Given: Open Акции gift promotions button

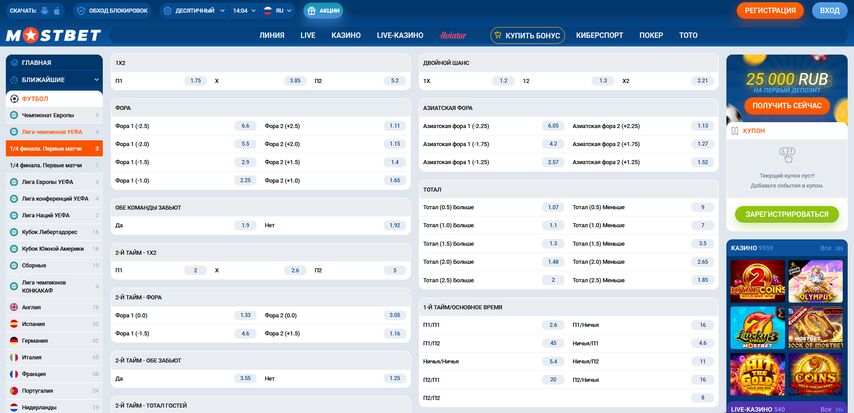Looking at the screenshot, I should click(324, 10).
